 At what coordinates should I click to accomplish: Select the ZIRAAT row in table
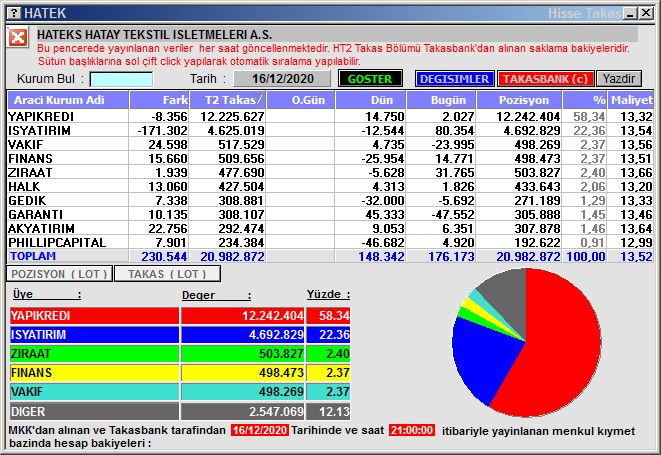point(330,172)
